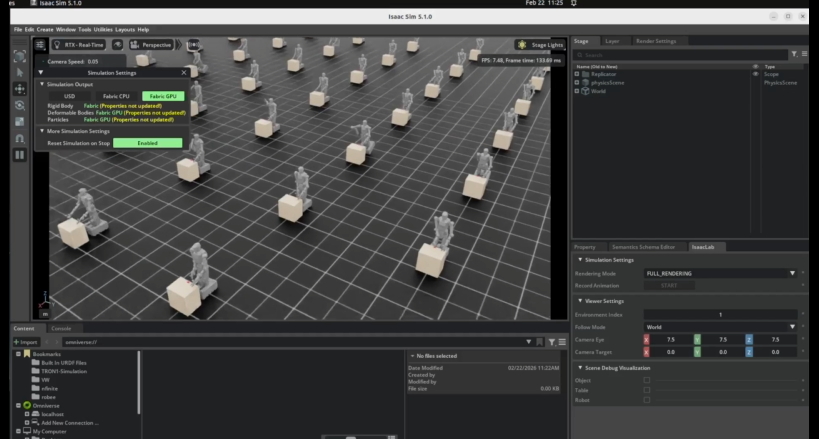The height and width of the screenshot is (439, 819).
Task: Select the Fabric CPU output option
Action: point(116,96)
